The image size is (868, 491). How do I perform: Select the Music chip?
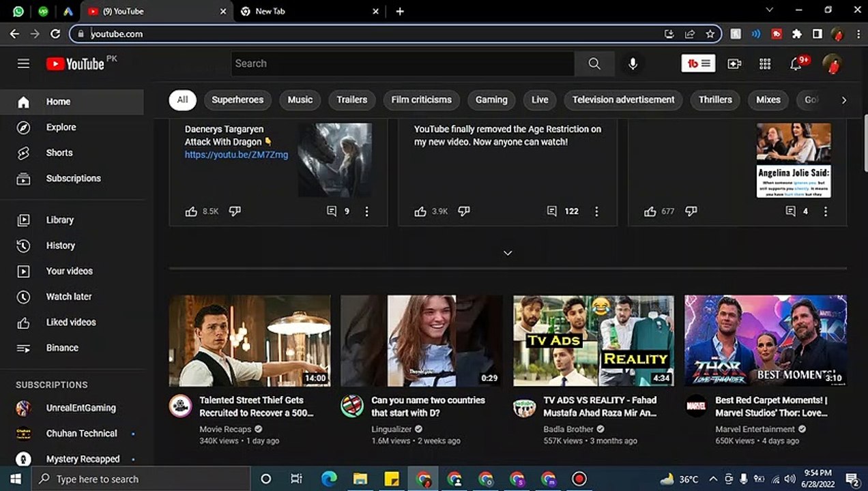click(300, 100)
